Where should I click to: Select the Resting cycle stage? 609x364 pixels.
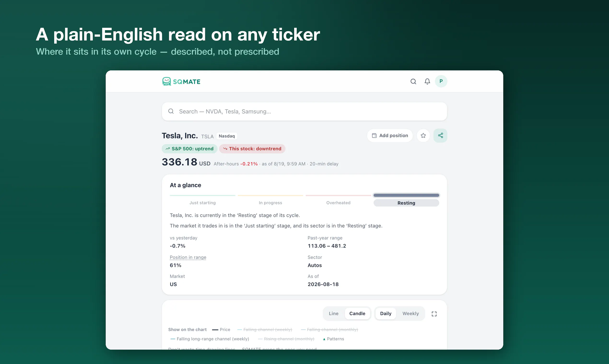(406, 203)
